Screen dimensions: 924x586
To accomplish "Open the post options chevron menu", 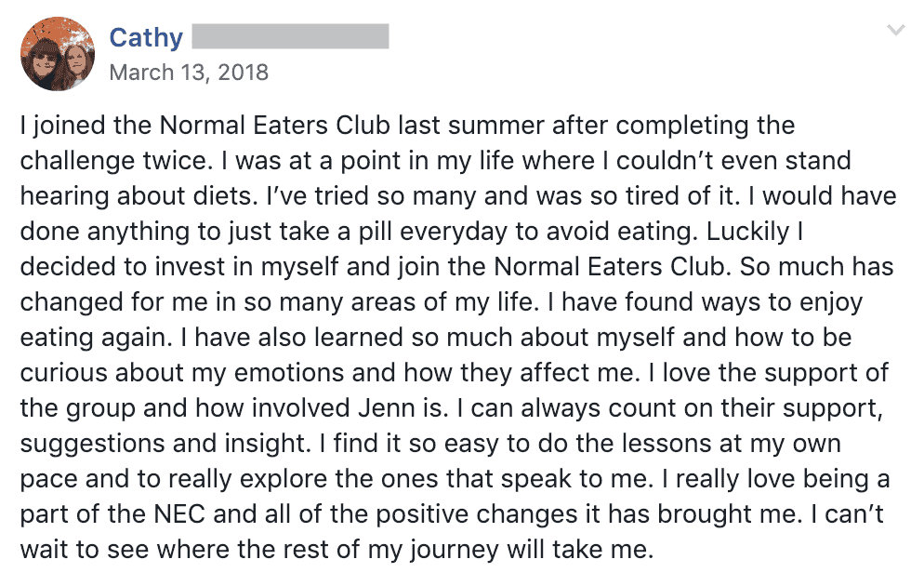I will [x=896, y=30].
